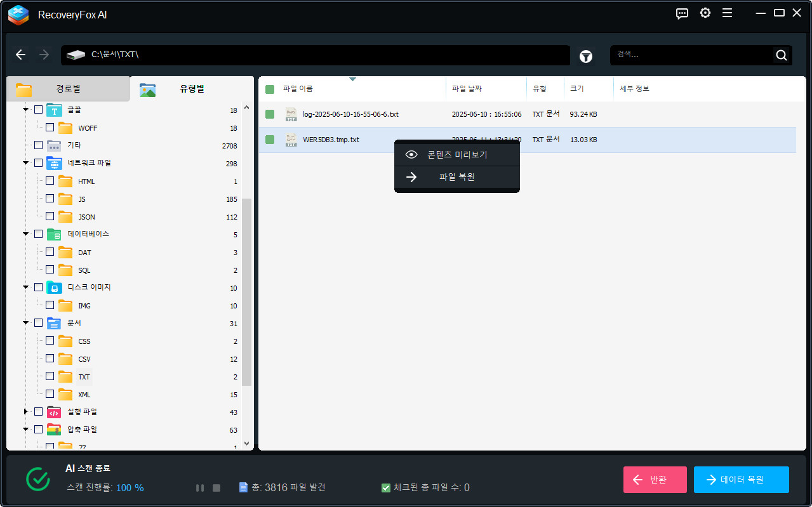Click the tree panel vertical scrollbar
Screen dimensions: 812x507
pos(247,292)
